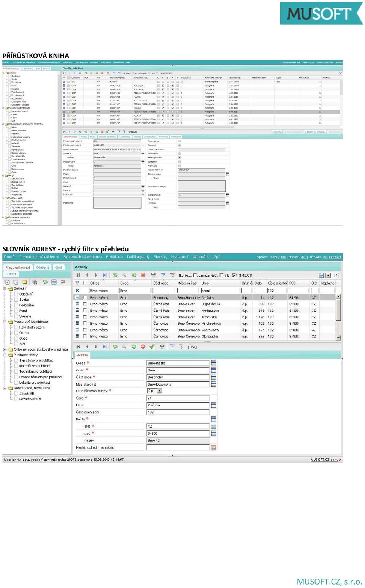Click green refresh icon in Slovník sidebar toolbar

[x=45, y=282]
